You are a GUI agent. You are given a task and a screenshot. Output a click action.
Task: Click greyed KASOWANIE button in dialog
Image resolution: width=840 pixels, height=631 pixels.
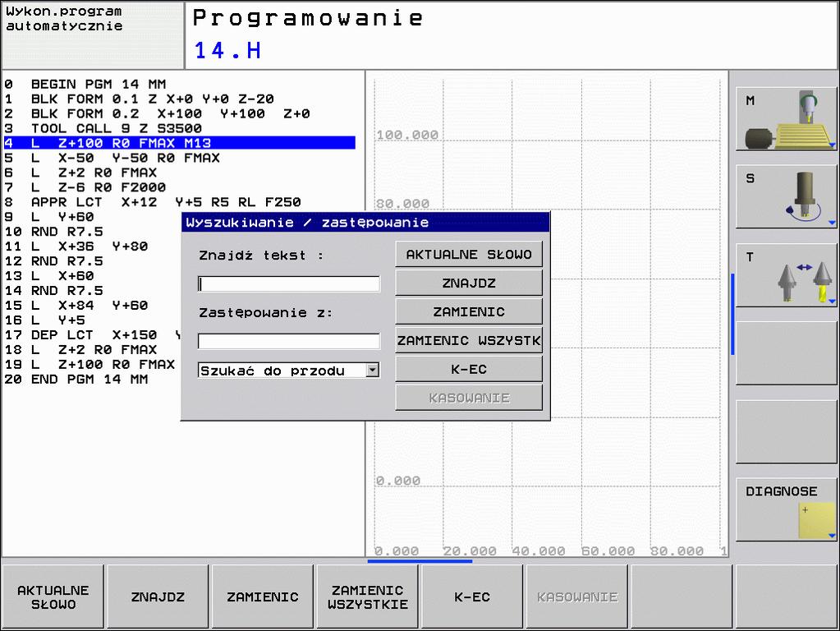(x=469, y=398)
